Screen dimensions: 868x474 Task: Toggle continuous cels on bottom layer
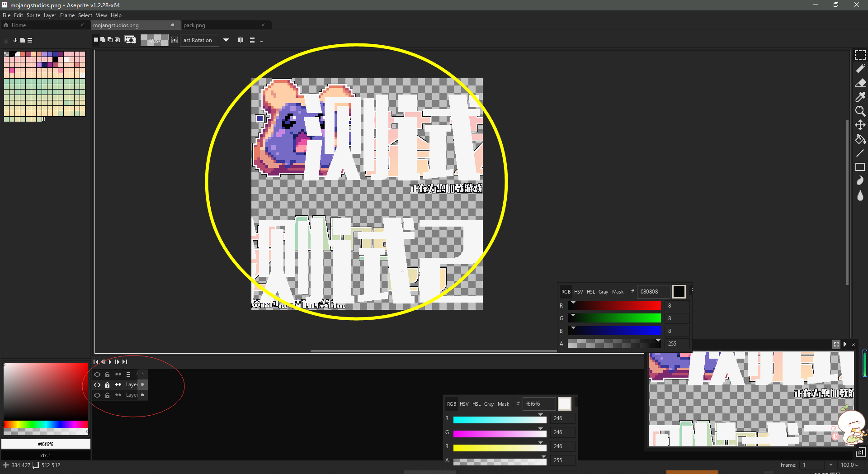[x=118, y=395]
